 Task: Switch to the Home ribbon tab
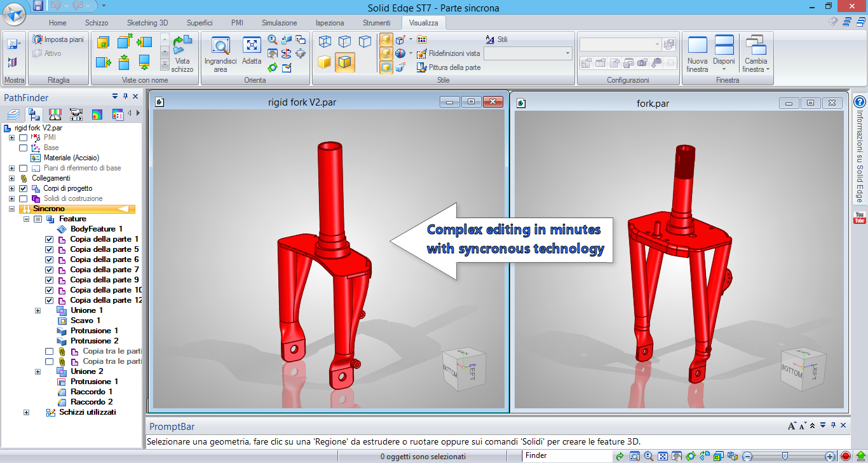point(58,23)
